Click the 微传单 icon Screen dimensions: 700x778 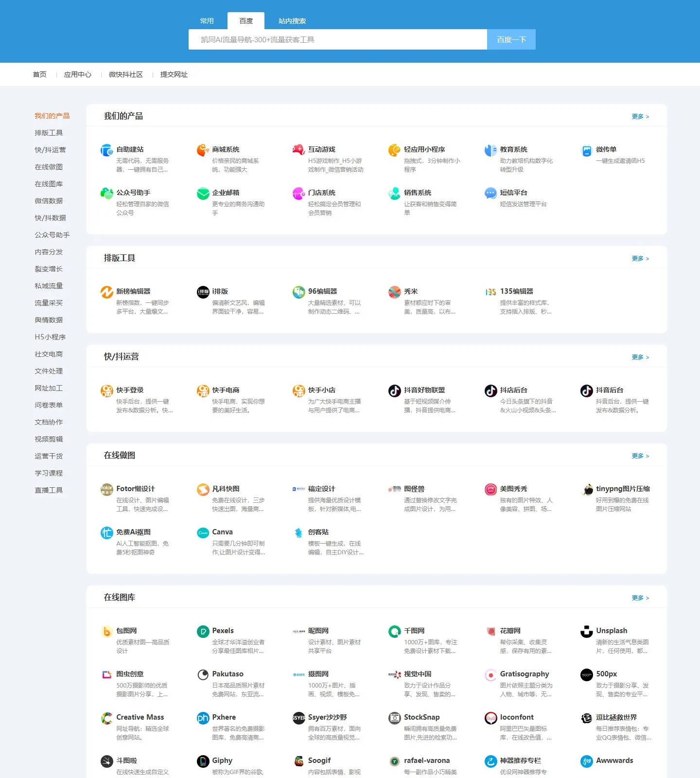(x=587, y=150)
